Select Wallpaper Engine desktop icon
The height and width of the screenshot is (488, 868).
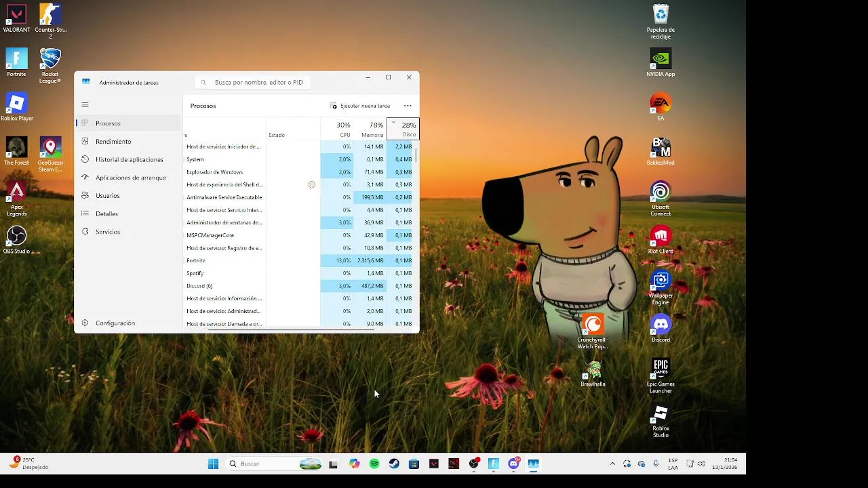(x=660, y=287)
